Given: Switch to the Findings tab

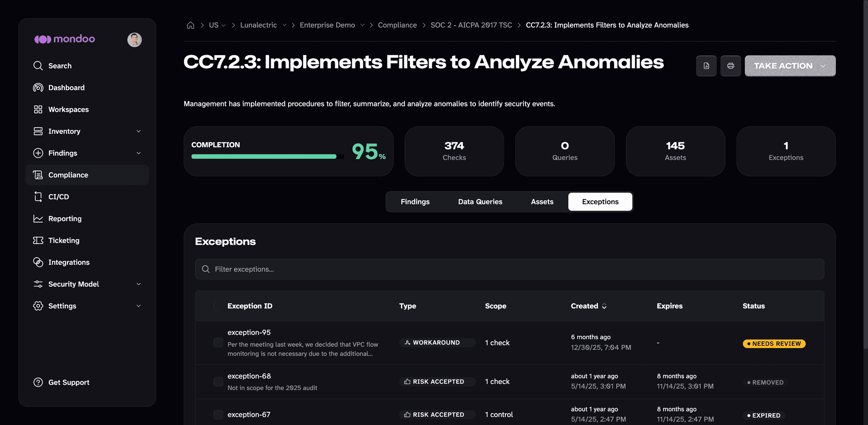Looking at the screenshot, I should [415, 201].
